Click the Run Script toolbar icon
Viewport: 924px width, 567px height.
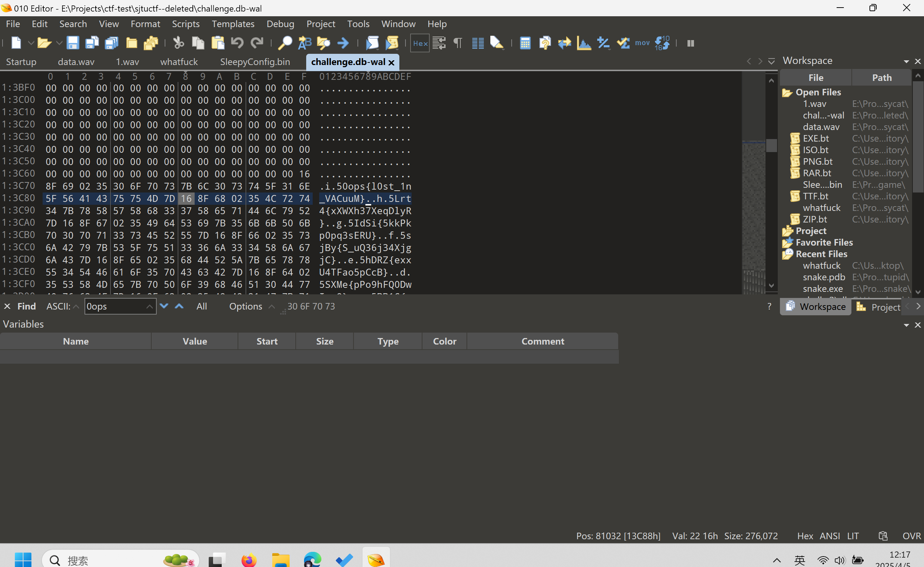(372, 43)
